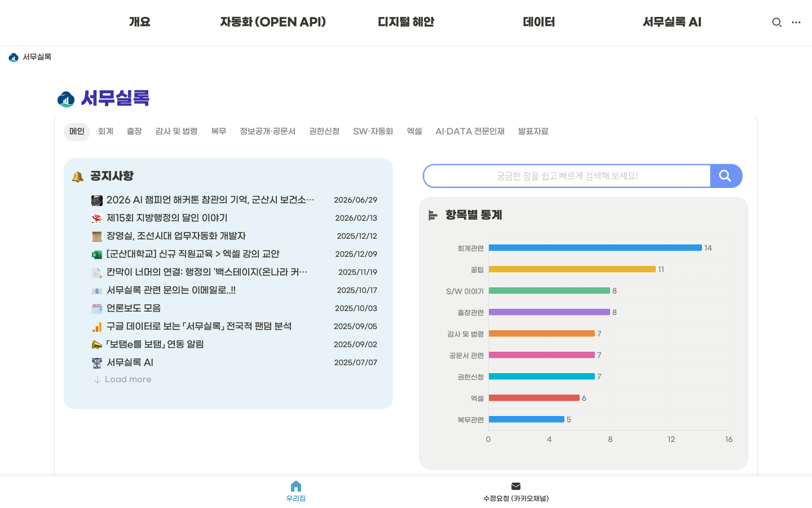The height and width of the screenshot is (508, 812).
Task: Open 2026 AI 챔피언 해커톤 참관의 기억 notice
Action: pos(210,200)
